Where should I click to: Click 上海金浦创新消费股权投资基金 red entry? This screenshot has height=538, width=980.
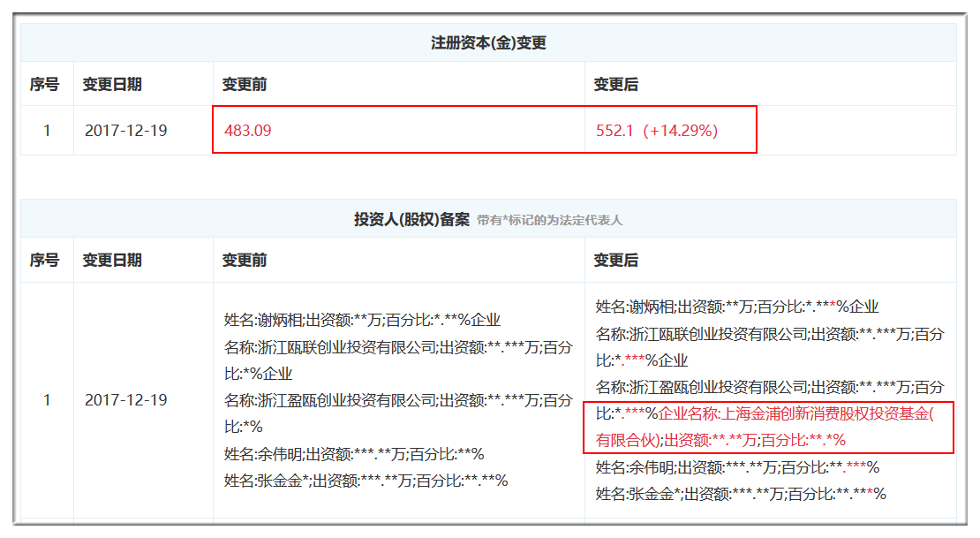coord(765,428)
